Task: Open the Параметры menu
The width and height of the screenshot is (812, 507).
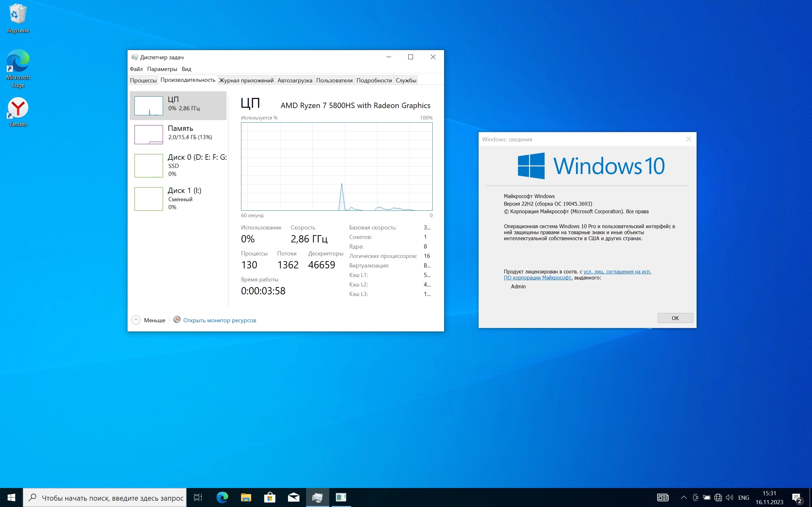Action: [162, 69]
